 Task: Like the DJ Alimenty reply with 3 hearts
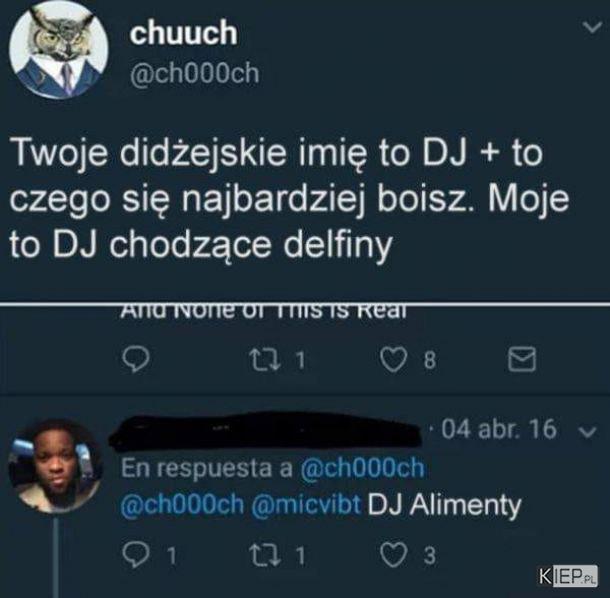coord(393,555)
